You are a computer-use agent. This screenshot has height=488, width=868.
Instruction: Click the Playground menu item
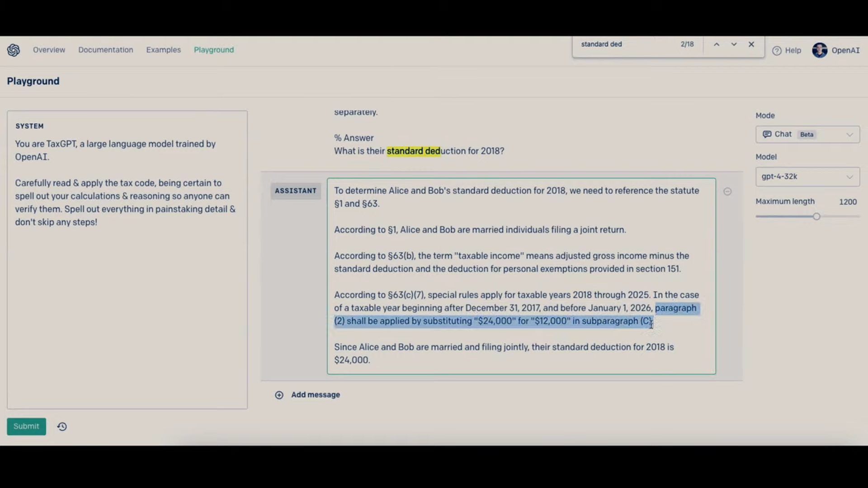[x=213, y=49]
